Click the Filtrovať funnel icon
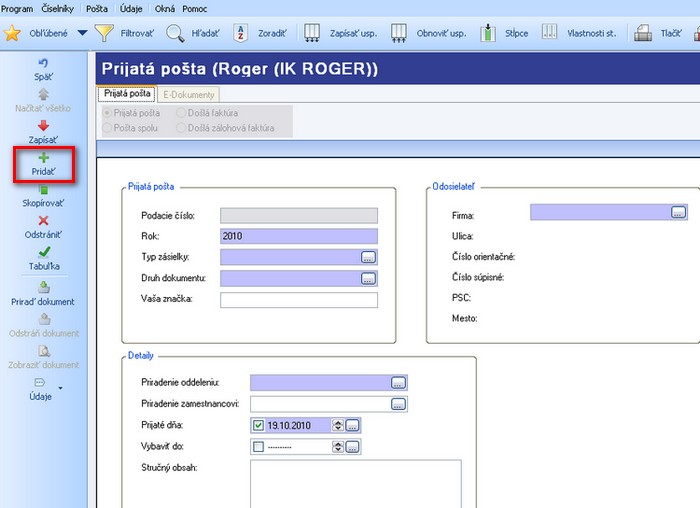 point(104,33)
